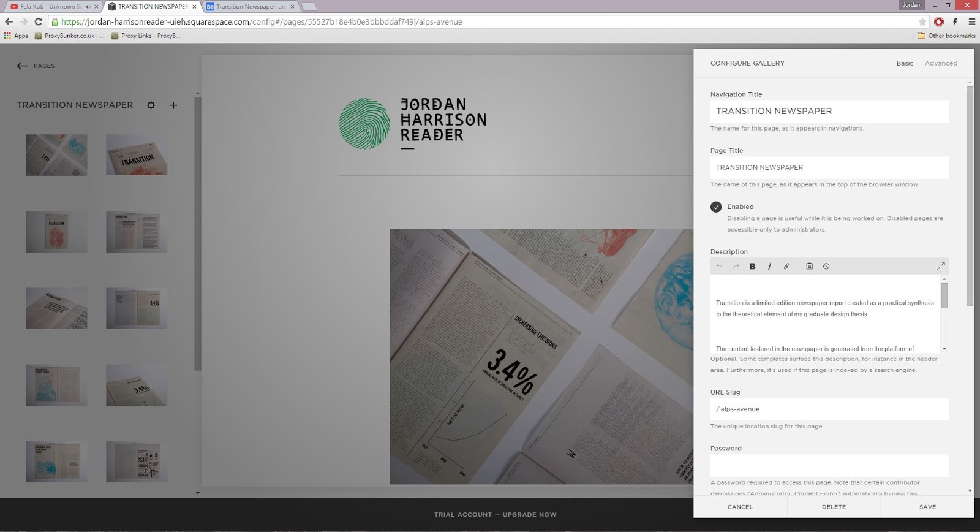The image size is (980, 532).
Task: Open the new tab button
Action: coord(309,7)
